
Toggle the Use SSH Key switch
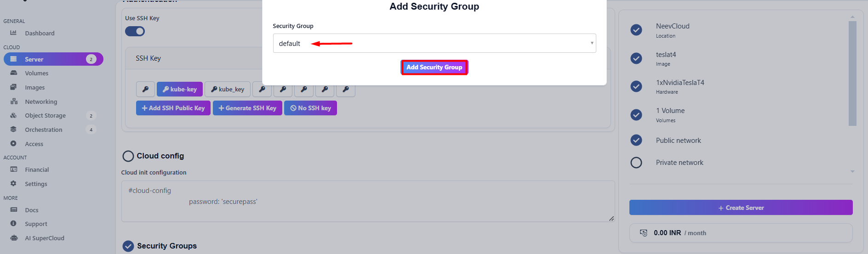[135, 31]
